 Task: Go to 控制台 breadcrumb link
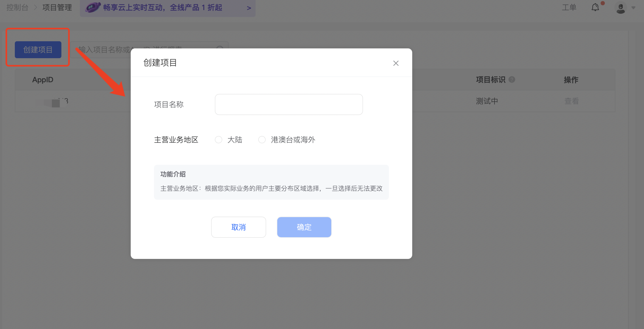click(17, 7)
